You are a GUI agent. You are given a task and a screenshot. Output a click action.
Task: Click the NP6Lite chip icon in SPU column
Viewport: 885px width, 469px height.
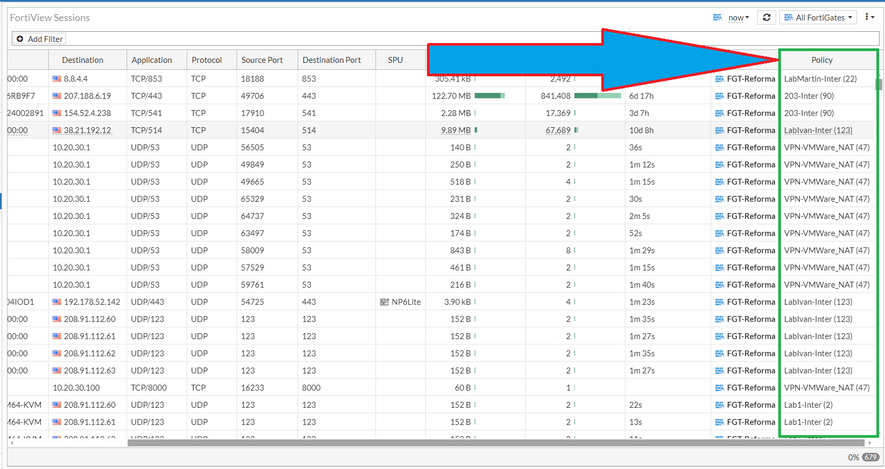[x=384, y=302]
